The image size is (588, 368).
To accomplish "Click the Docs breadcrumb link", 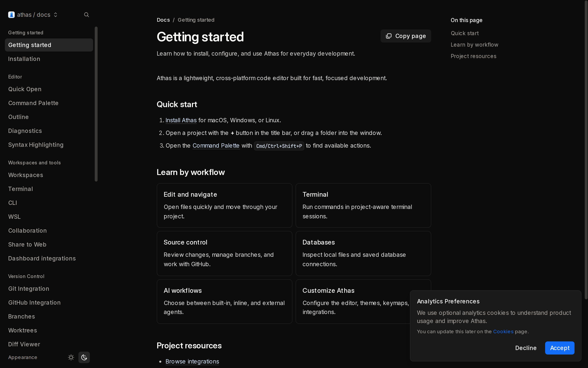I will pos(163,20).
